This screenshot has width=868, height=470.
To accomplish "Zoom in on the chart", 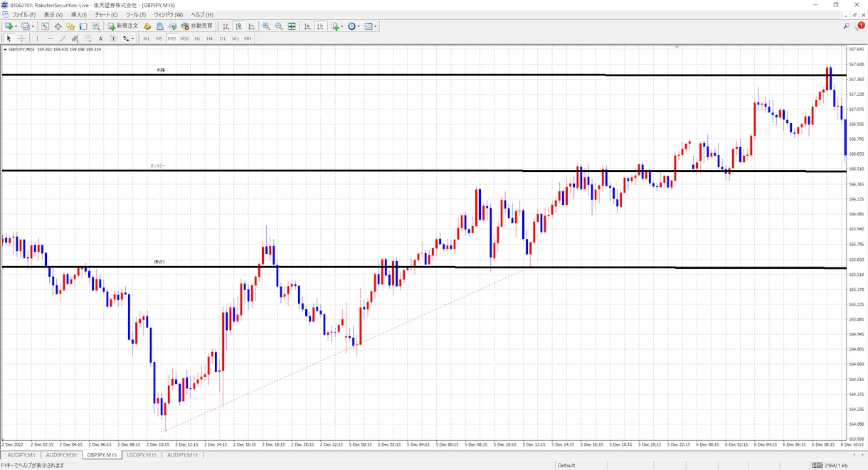I will pos(266,26).
